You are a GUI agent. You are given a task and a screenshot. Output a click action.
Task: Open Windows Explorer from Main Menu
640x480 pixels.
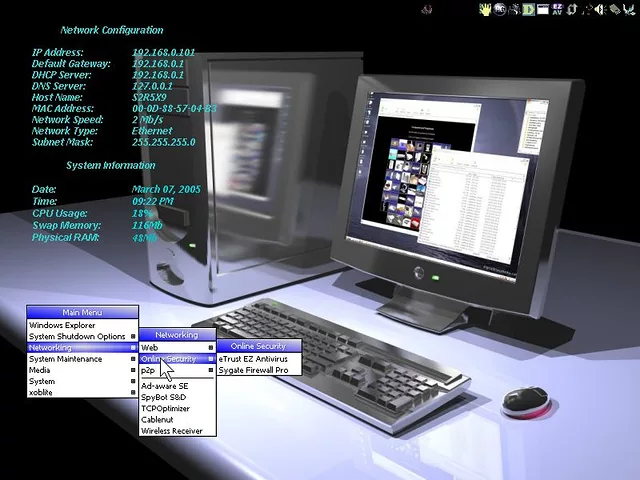[62, 325]
